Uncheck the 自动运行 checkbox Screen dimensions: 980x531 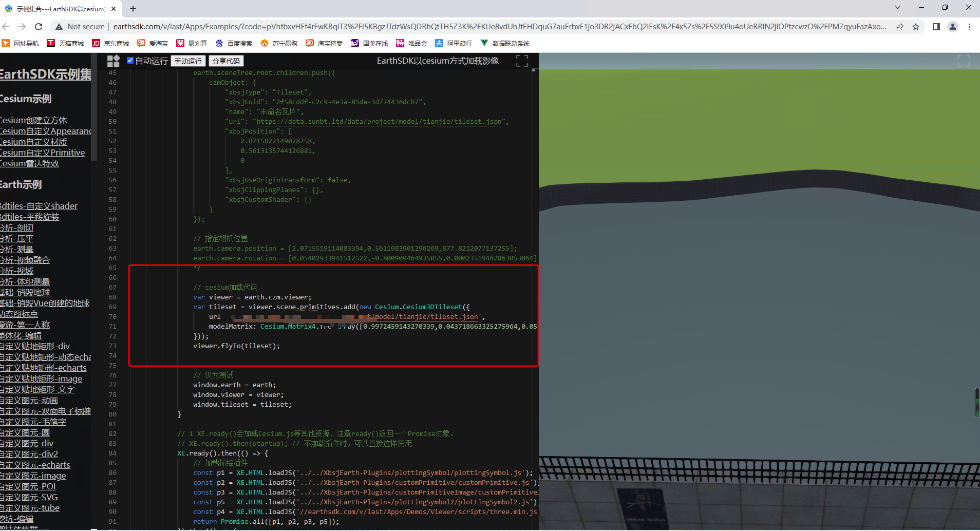(130, 61)
